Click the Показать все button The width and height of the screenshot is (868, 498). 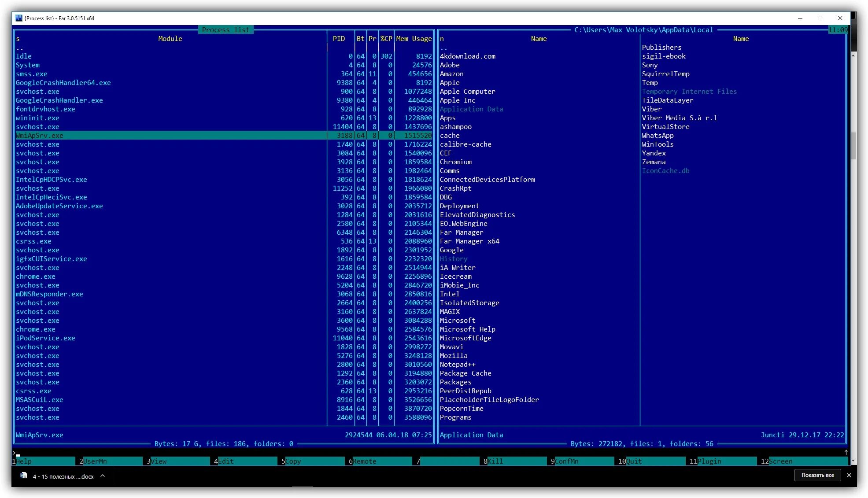(817, 475)
